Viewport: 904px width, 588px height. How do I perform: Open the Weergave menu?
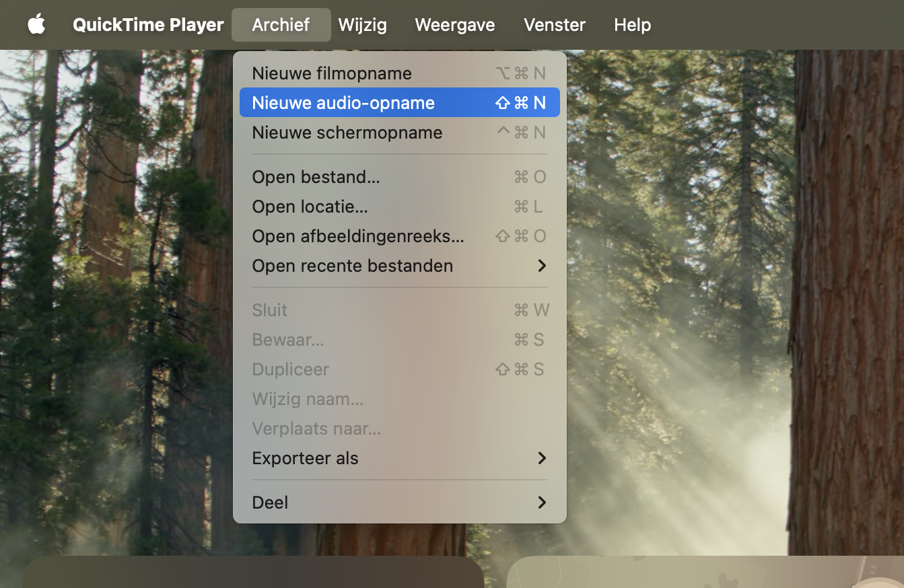coord(455,25)
